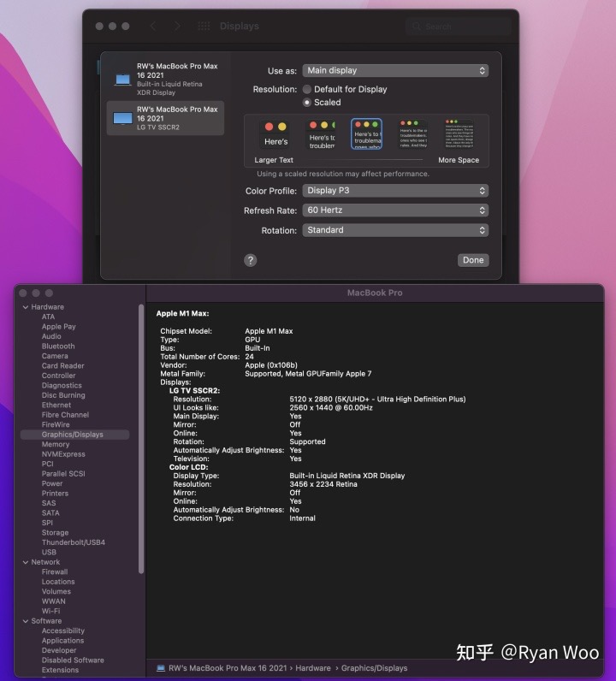Screen dimensions: 616x681
Task: Select Firewall under Network
Action: 55,572
